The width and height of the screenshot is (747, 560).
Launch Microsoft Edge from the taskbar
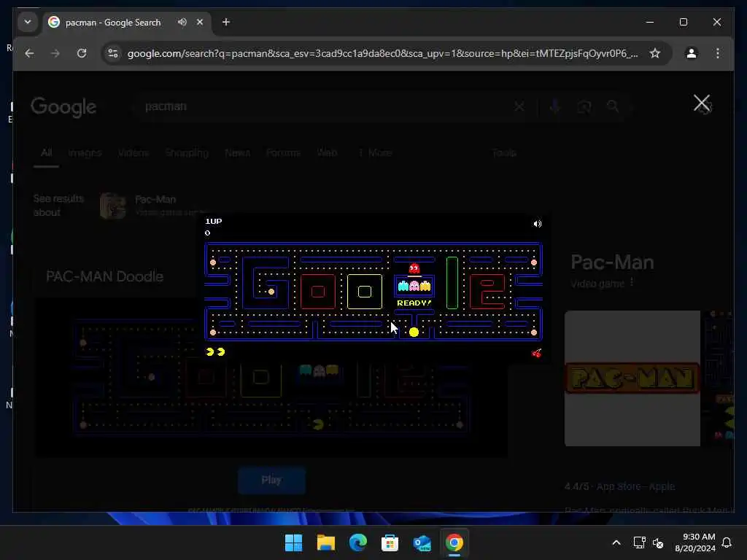(x=357, y=542)
